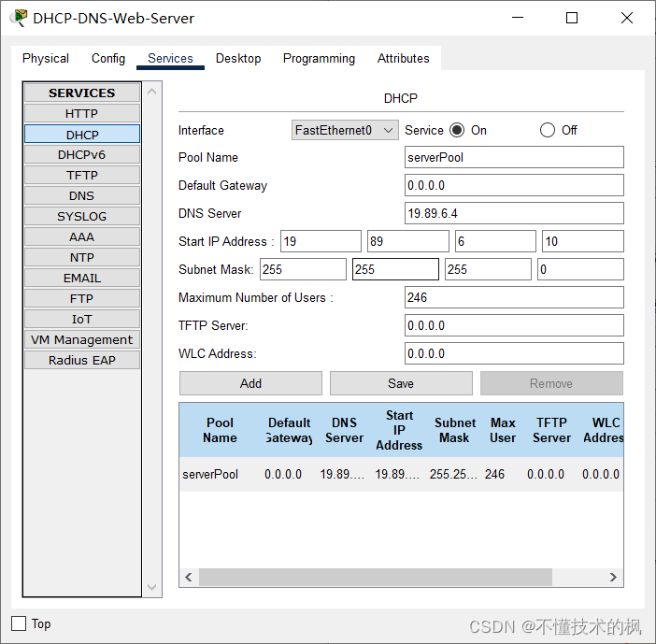This screenshot has height=644, width=656.
Task: Click the WLC Address field
Action: (x=514, y=353)
